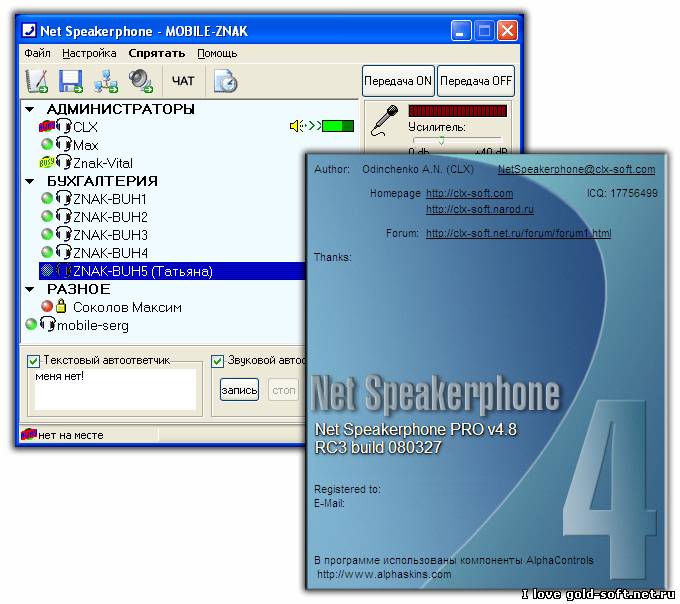
Task: Click green status ball beside ZNAK-BUH3
Action: pyautogui.click(x=46, y=235)
